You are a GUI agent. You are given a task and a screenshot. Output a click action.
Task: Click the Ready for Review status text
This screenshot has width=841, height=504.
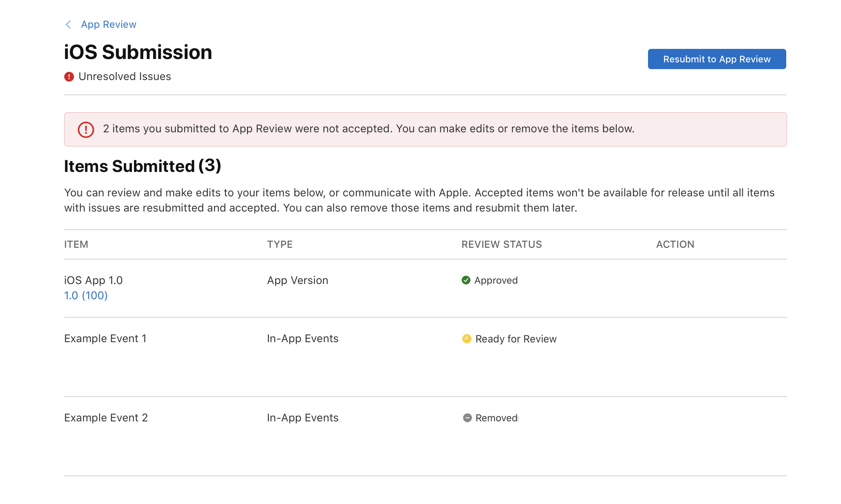point(516,339)
